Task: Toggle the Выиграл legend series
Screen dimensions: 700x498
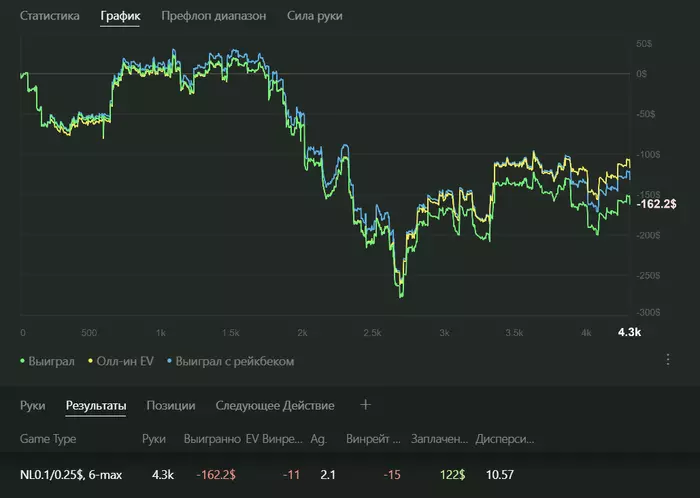Action: coord(47,361)
